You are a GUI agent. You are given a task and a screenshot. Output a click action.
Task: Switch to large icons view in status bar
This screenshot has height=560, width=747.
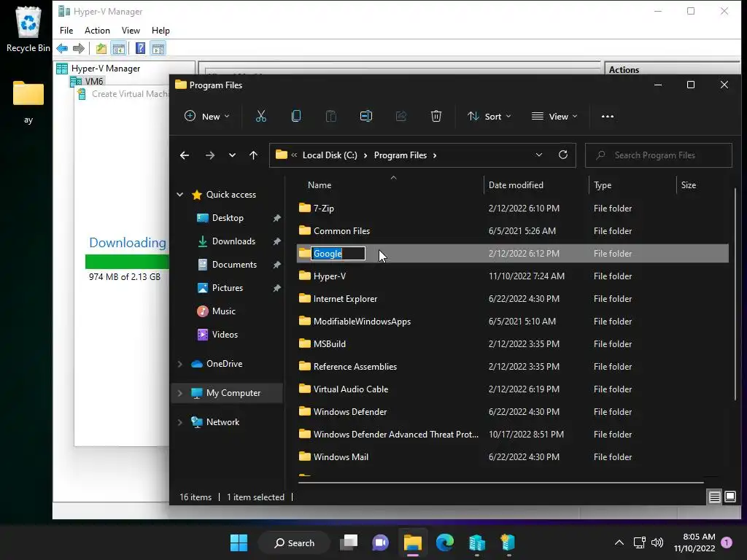[729, 497]
